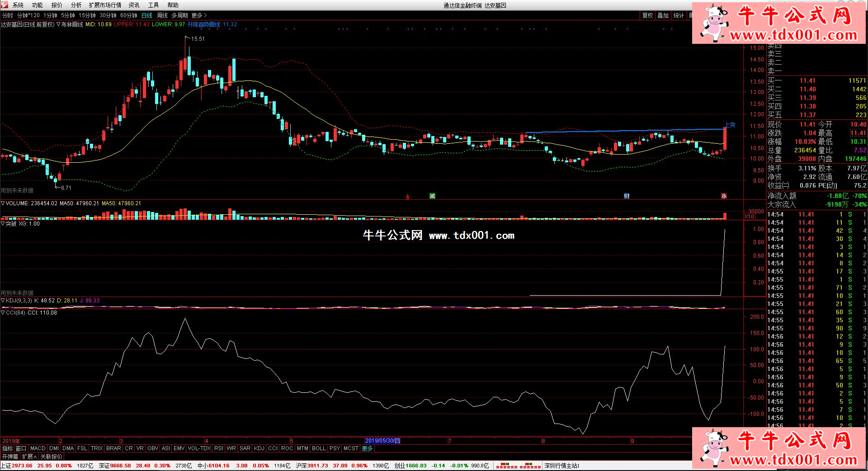Viewport: 868px width, 471px height.
Task: Select the OBV indicator
Action: 153,448
